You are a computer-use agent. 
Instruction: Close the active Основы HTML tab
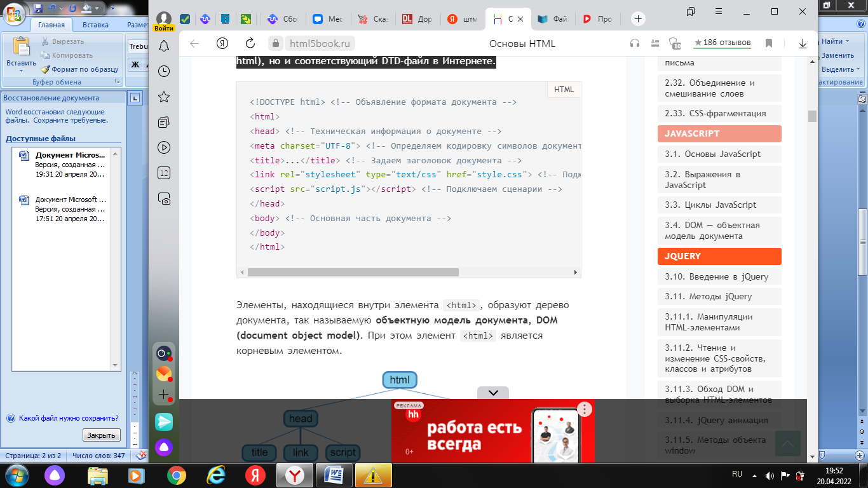click(x=520, y=19)
